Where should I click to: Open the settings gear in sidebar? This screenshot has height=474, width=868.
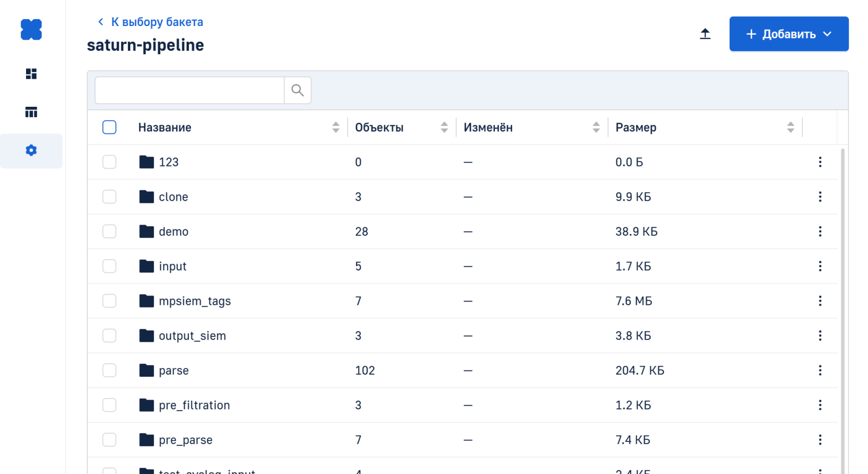31,150
